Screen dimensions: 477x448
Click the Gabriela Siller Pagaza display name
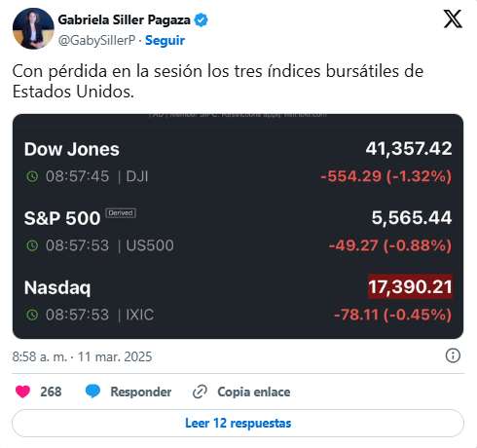pos(124,19)
